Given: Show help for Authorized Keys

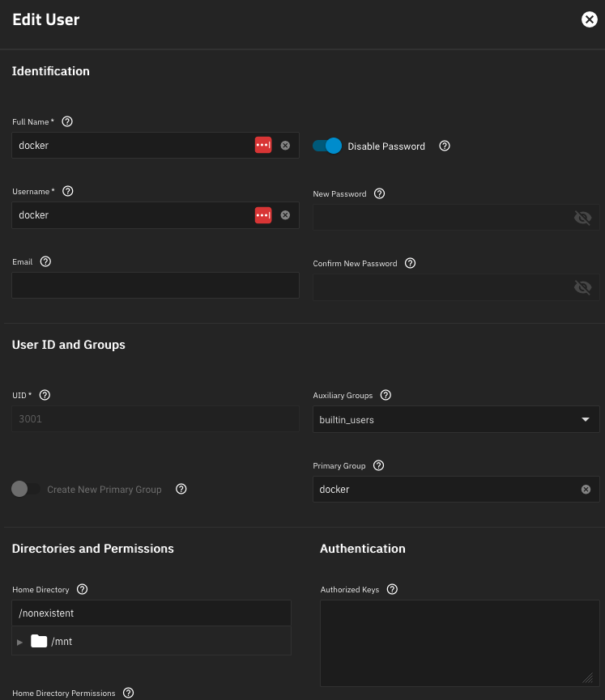Looking at the screenshot, I should coord(392,590).
